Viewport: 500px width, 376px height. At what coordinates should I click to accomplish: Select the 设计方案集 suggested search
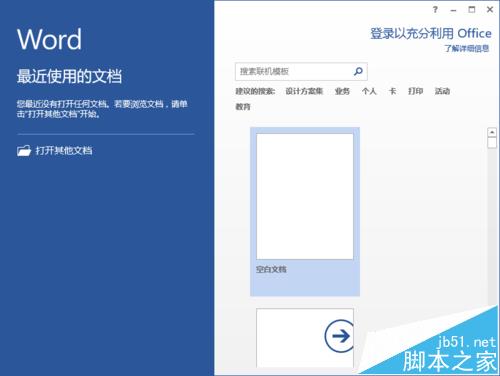(x=304, y=91)
